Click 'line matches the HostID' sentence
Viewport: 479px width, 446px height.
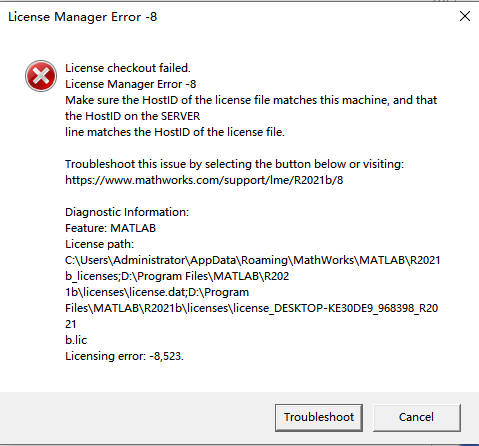tap(175, 132)
